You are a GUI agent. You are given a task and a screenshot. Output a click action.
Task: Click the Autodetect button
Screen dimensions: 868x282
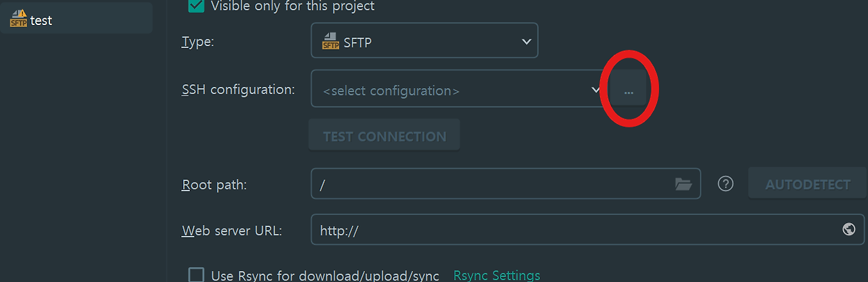coord(807,184)
